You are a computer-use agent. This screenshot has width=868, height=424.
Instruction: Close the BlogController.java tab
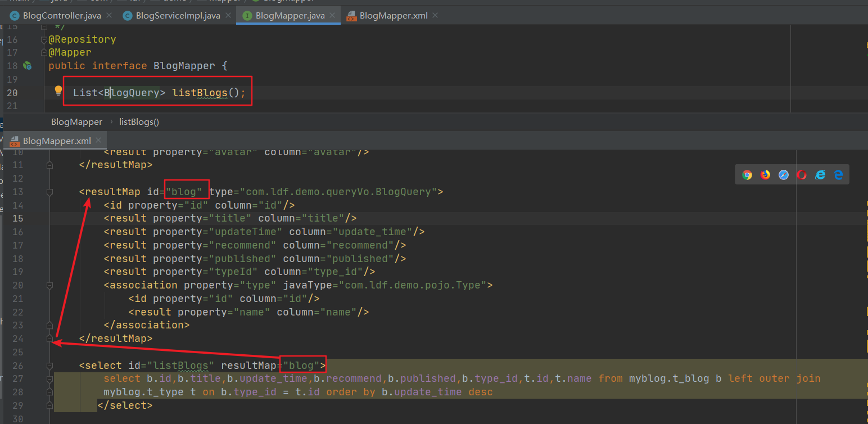tap(108, 15)
